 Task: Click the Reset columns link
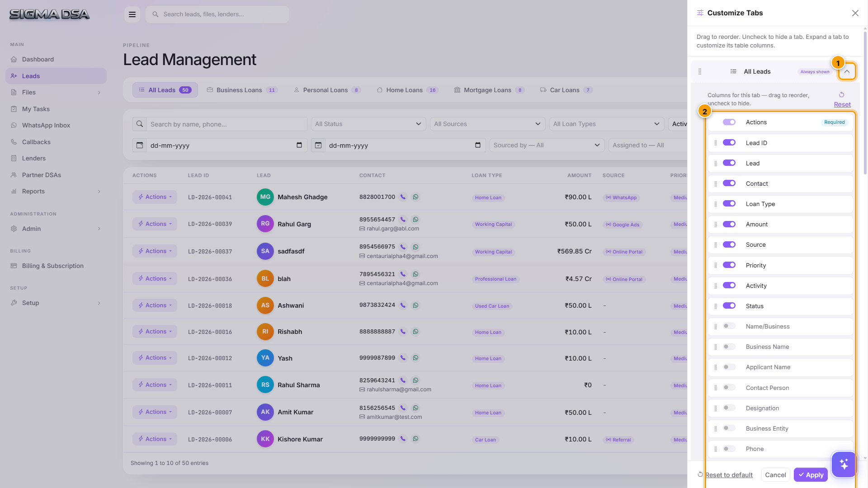[x=842, y=104]
